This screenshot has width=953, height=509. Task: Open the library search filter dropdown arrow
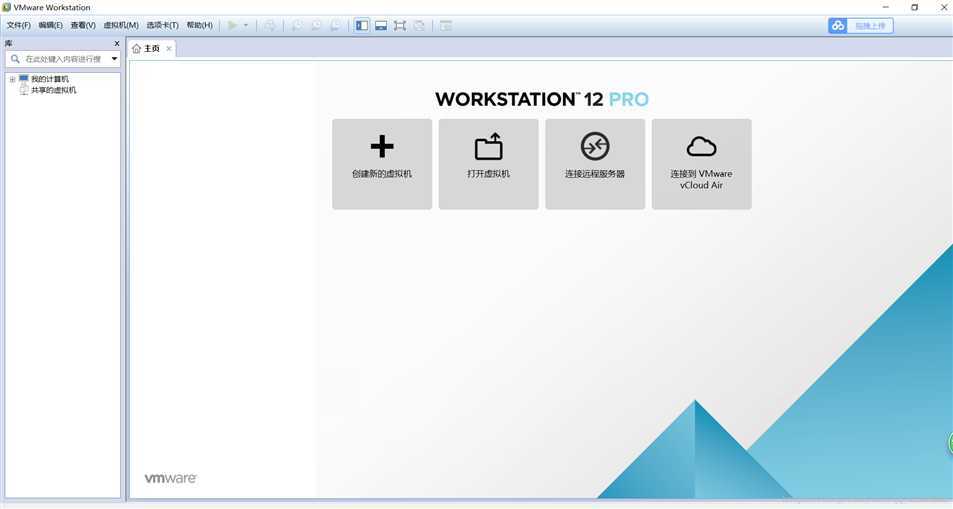pyautogui.click(x=114, y=59)
